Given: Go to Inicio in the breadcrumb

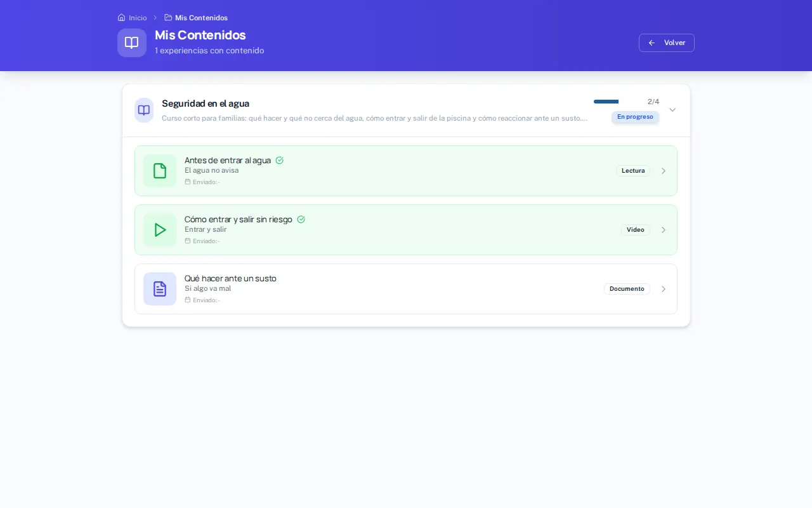Looking at the screenshot, I should tap(138, 18).
